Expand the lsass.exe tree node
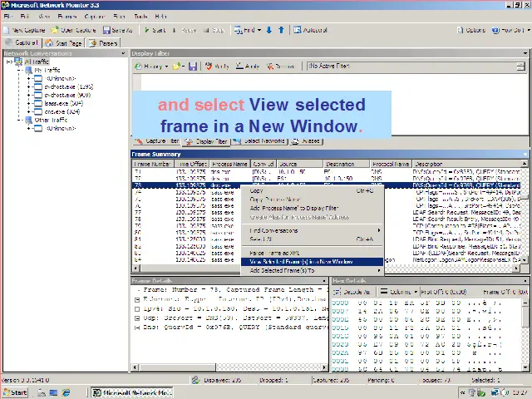532x399 pixels. pyautogui.click(x=29, y=103)
